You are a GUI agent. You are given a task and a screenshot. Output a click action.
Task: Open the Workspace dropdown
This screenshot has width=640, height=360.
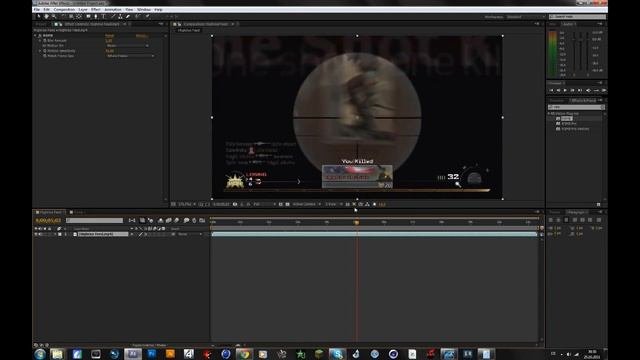[x=525, y=17]
